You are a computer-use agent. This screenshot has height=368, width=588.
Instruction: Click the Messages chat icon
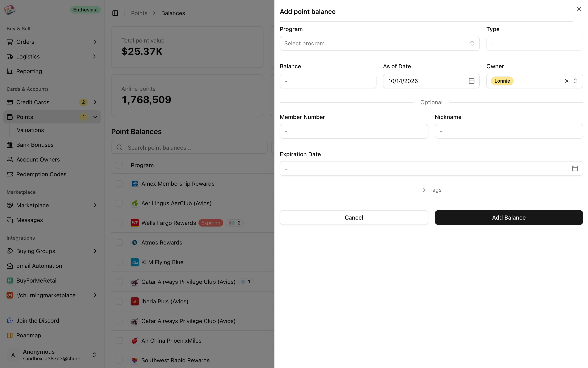coord(10,220)
